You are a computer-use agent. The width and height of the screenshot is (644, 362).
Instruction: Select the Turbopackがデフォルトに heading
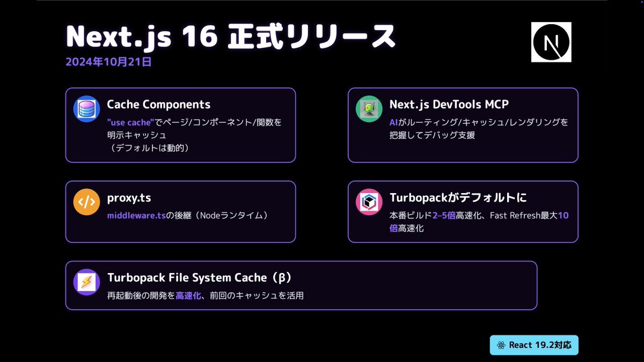[458, 198]
